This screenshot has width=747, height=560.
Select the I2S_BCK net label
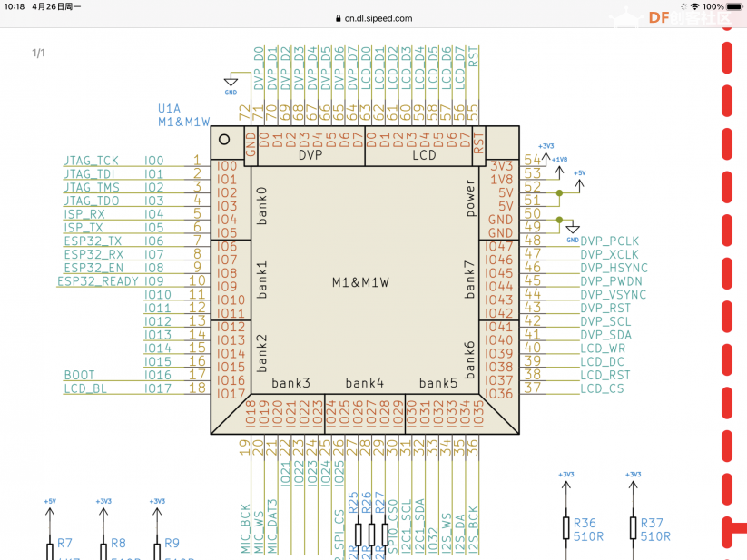pyautogui.click(x=473, y=530)
